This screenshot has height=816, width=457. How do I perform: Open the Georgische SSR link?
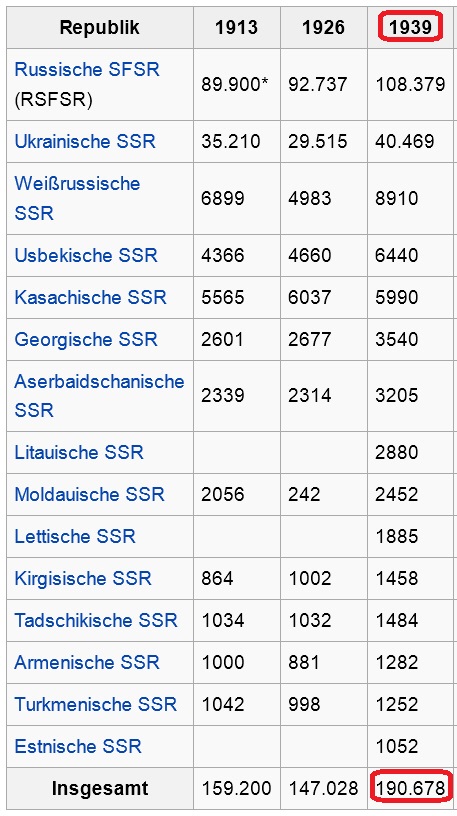[86, 339]
